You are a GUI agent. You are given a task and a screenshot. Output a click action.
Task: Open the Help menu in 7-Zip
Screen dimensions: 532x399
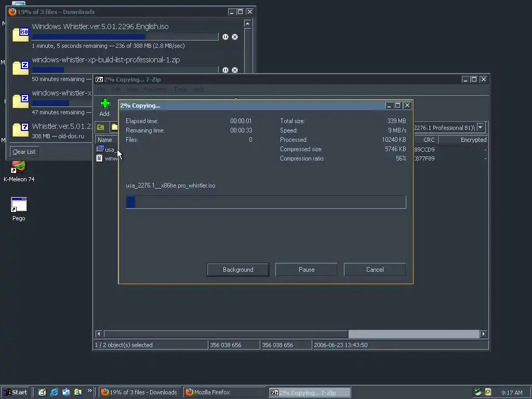(199, 89)
